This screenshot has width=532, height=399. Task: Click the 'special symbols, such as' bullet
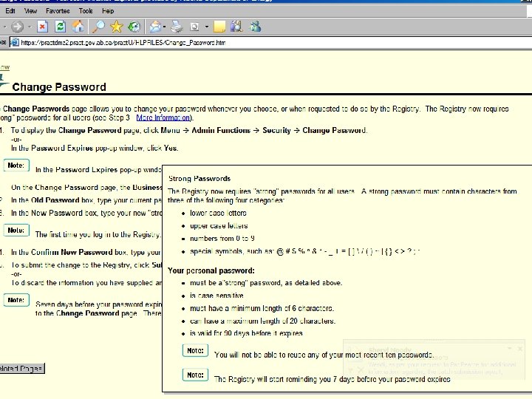[x=304, y=251]
